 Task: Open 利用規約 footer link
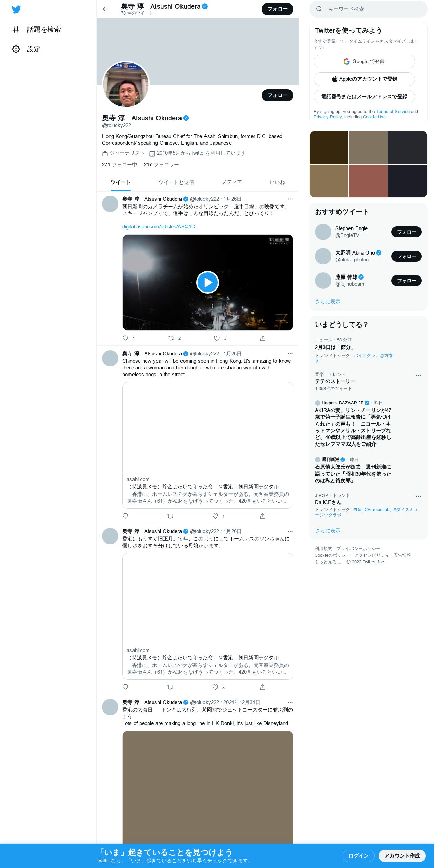[323, 549]
